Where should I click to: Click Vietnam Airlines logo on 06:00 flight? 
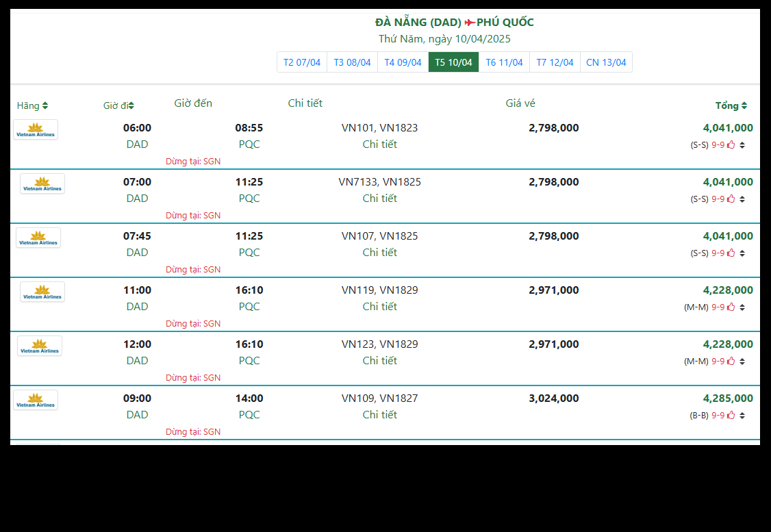[36, 129]
